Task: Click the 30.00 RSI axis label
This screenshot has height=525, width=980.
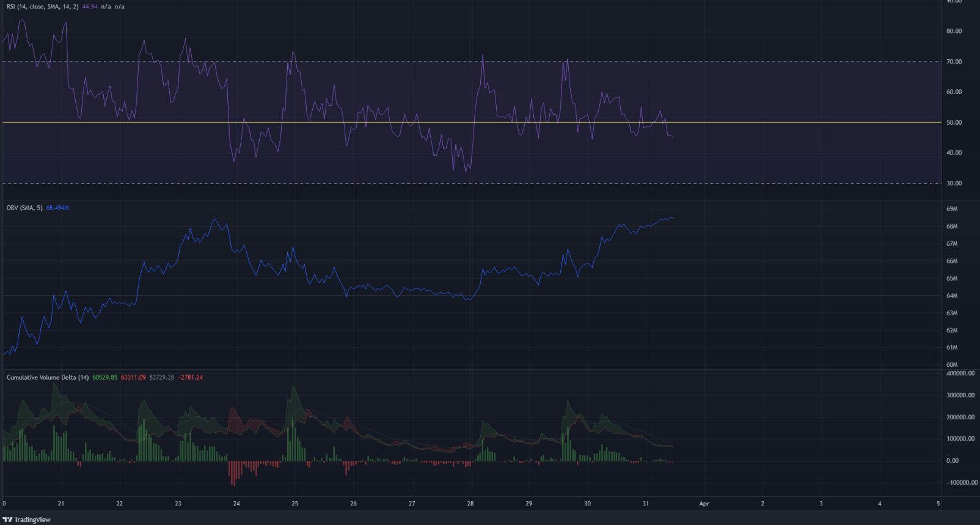Action: point(954,183)
